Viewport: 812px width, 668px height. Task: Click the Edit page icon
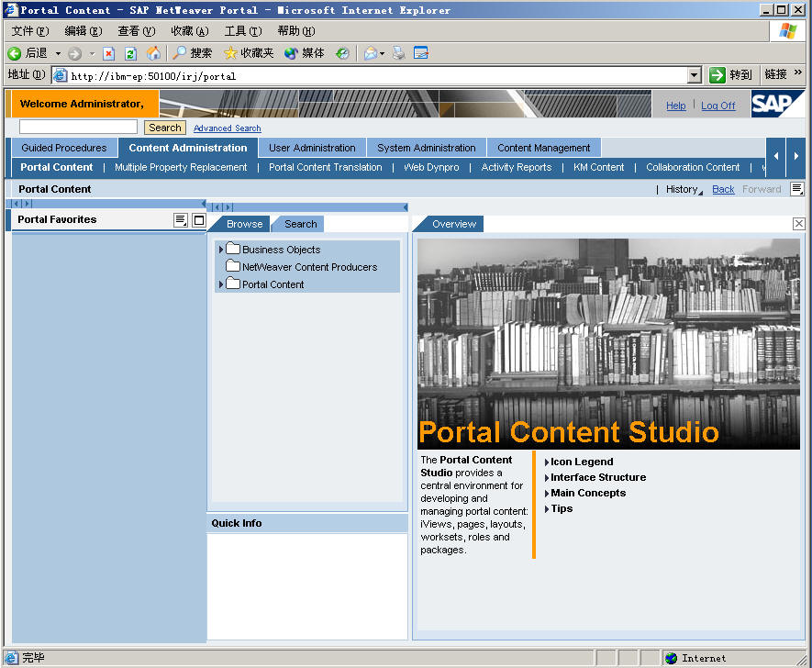421,53
